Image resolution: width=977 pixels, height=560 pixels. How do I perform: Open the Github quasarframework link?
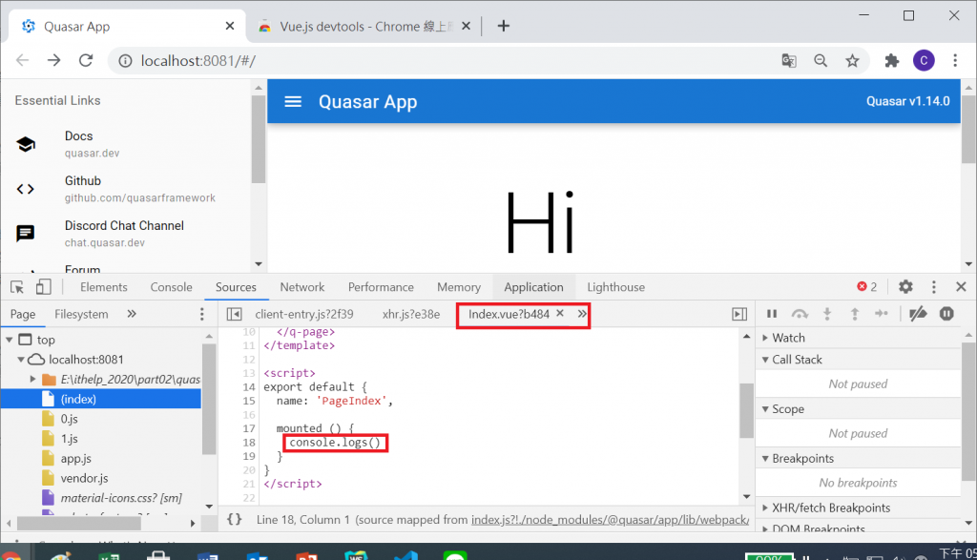(x=125, y=189)
